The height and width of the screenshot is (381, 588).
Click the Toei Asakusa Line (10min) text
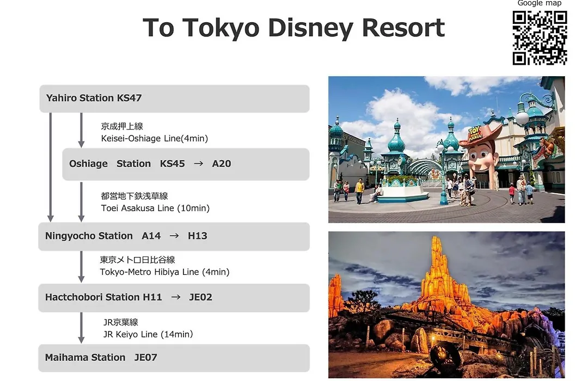pos(155,208)
